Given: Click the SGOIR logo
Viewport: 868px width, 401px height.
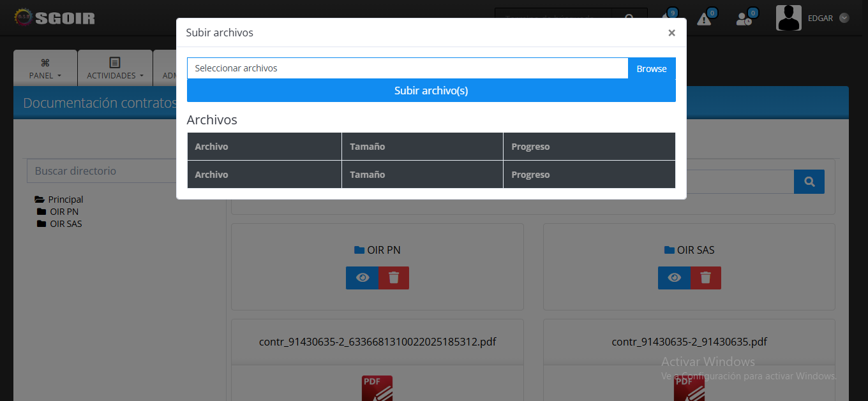Looking at the screenshot, I should coord(54,18).
